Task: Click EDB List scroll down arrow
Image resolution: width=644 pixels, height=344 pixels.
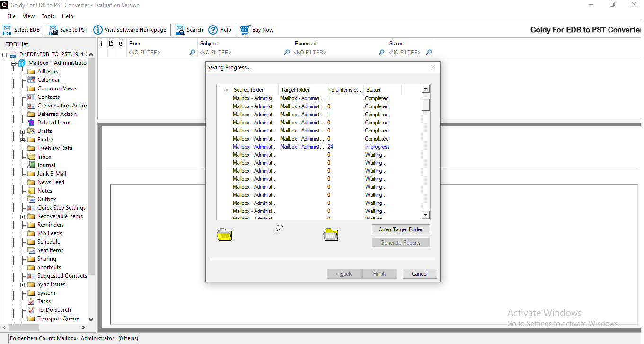Action: [91, 320]
